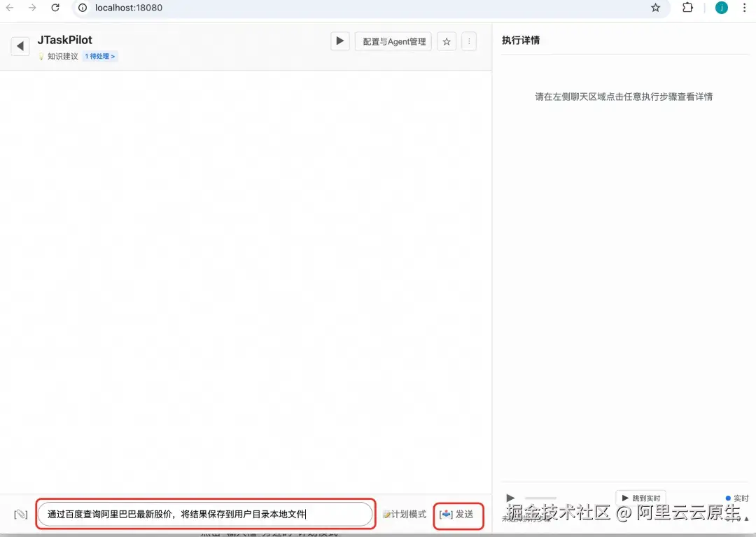Reload the localhost page
This screenshot has width=756, height=537.
point(55,8)
